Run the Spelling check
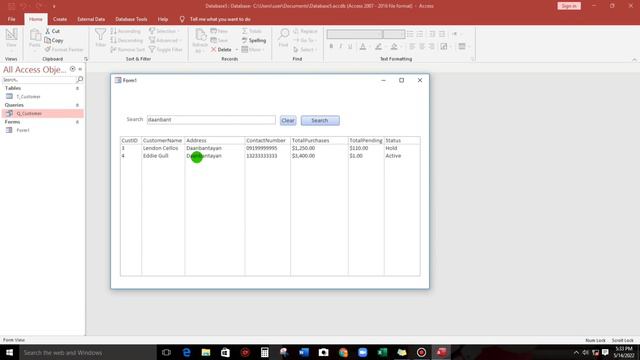The width and height of the screenshot is (640, 360). [254, 40]
